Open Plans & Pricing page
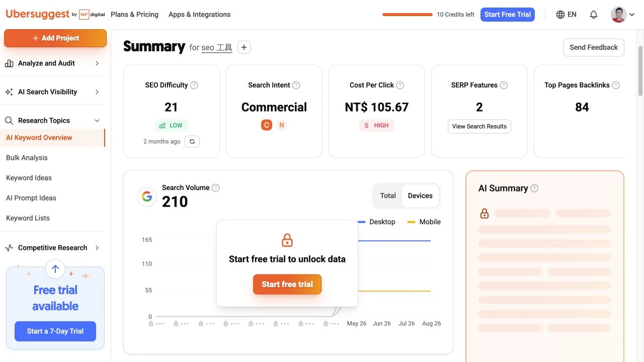This screenshot has width=644, height=362. click(x=134, y=15)
